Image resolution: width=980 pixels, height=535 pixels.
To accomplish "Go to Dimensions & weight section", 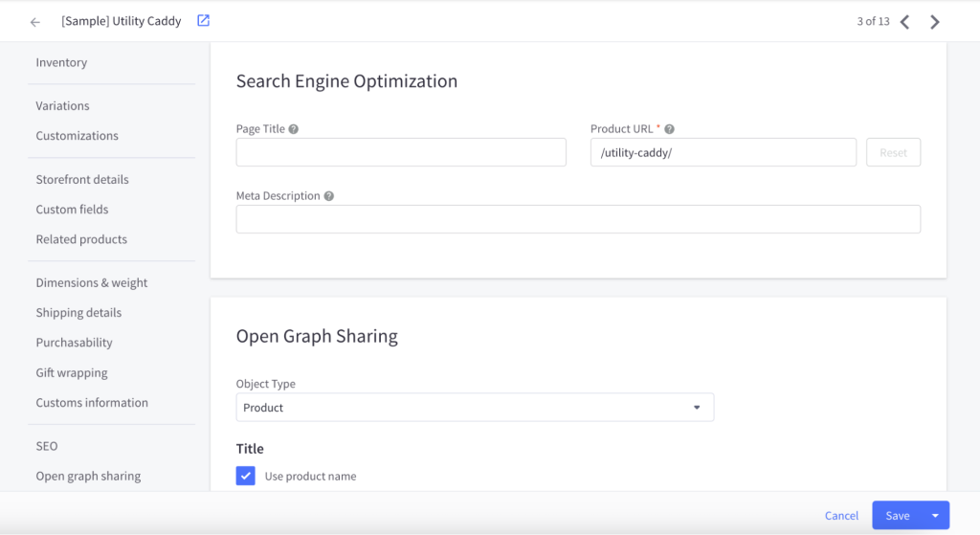I will pos(92,283).
